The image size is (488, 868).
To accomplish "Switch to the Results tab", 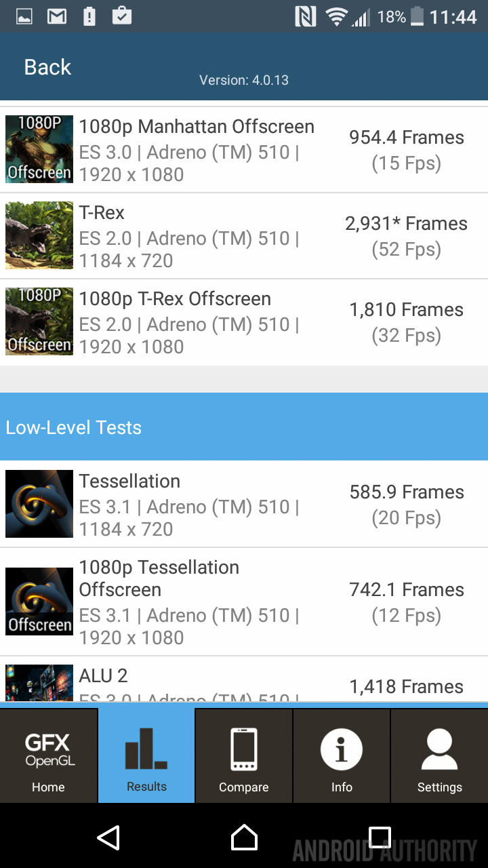I will [x=146, y=756].
